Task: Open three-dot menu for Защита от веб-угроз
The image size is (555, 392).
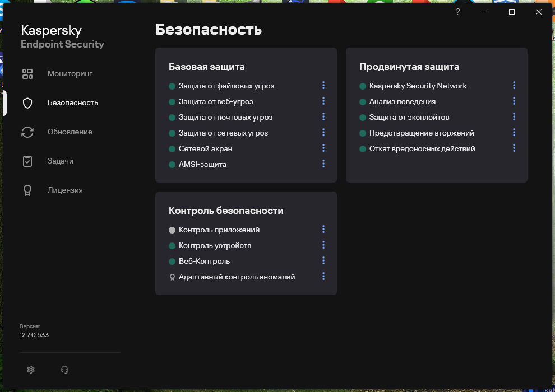Action: pos(323,101)
